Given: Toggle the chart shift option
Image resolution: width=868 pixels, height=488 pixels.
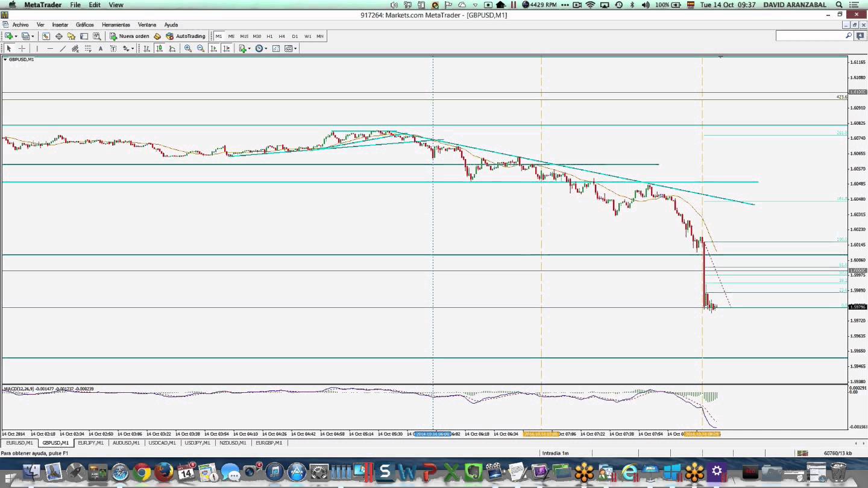Looking at the screenshot, I should click(x=226, y=48).
